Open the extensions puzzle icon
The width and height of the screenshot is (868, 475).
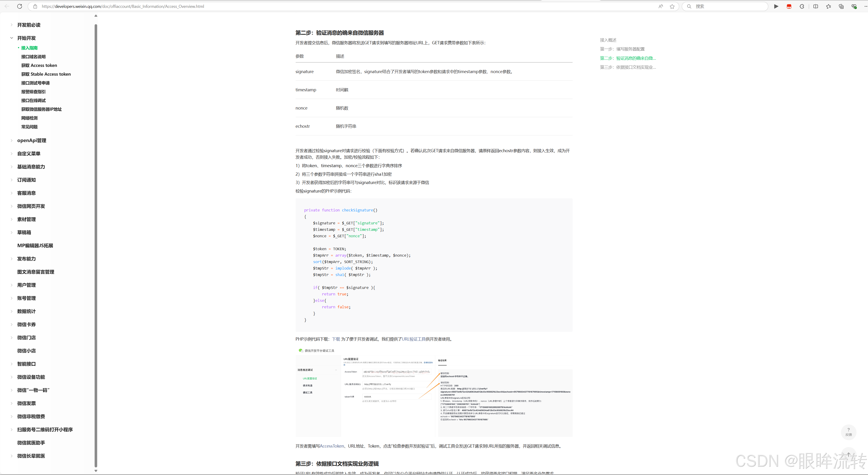click(x=802, y=6)
